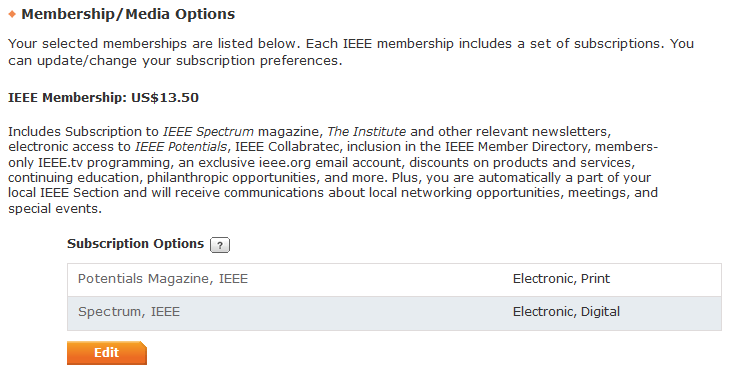Click the orange diamond bullet beside the heading
The height and width of the screenshot is (375, 732).
(13, 14)
